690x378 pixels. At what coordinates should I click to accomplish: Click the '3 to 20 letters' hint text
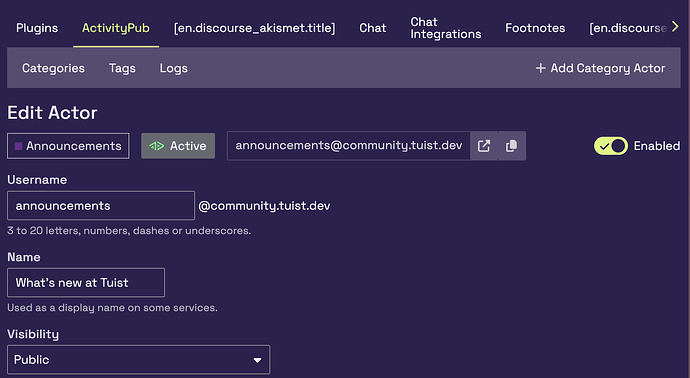coord(129,231)
